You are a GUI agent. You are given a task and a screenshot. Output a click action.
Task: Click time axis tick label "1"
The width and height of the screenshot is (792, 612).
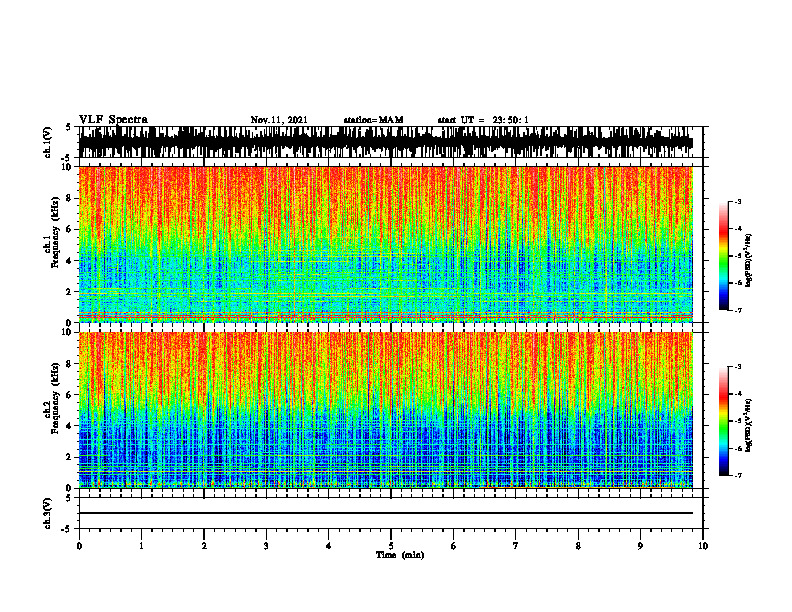point(141,546)
